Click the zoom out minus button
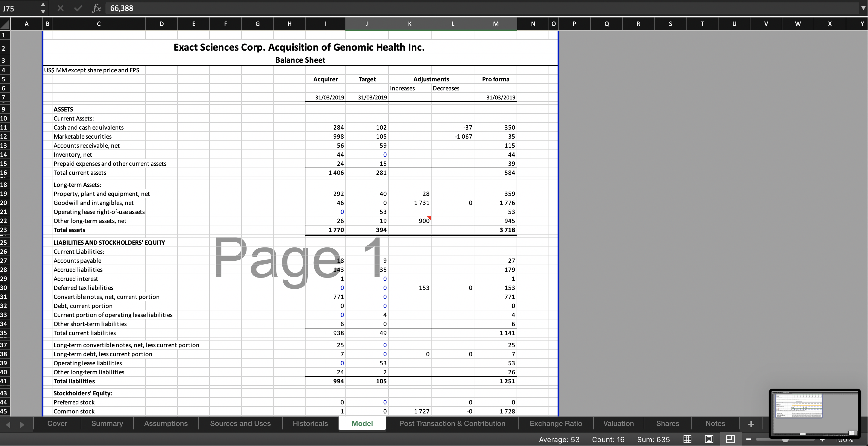 pos(748,439)
